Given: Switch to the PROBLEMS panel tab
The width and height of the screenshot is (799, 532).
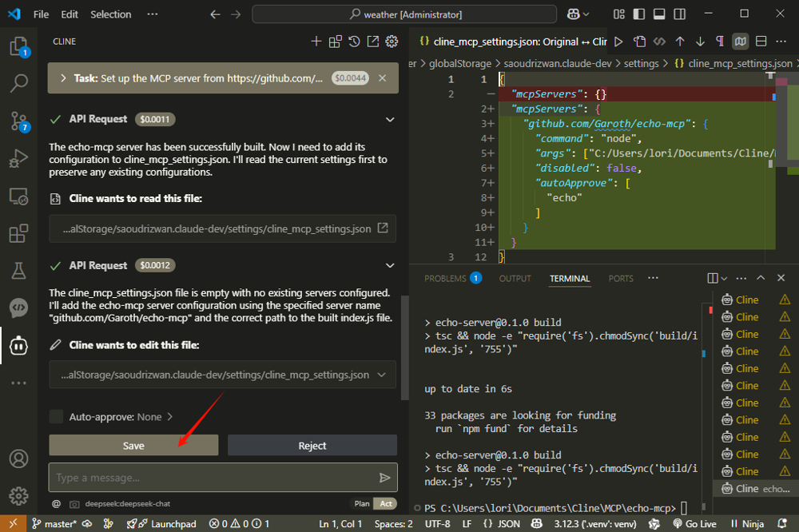Looking at the screenshot, I should tap(445, 279).
